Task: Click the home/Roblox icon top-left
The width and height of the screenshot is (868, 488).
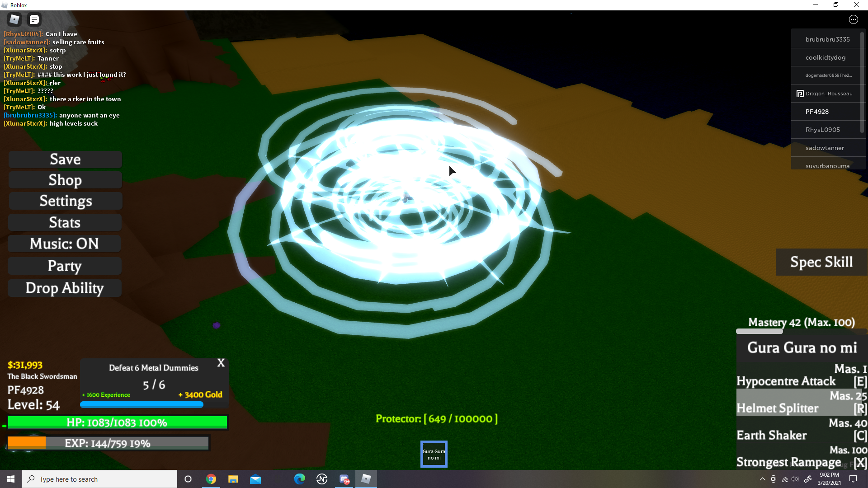Action: [14, 19]
